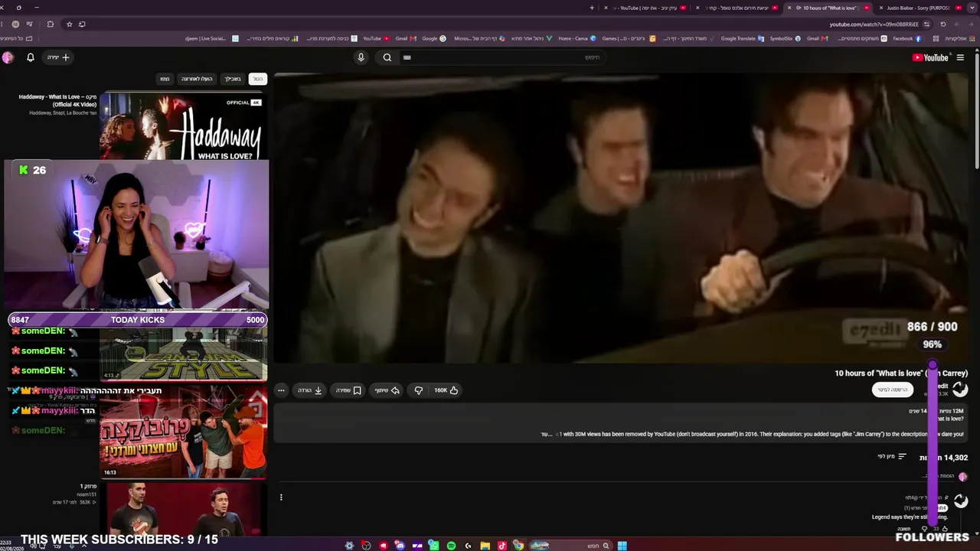Expand video description (עוד)
This screenshot has width=980, height=551.
pyautogui.click(x=547, y=435)
